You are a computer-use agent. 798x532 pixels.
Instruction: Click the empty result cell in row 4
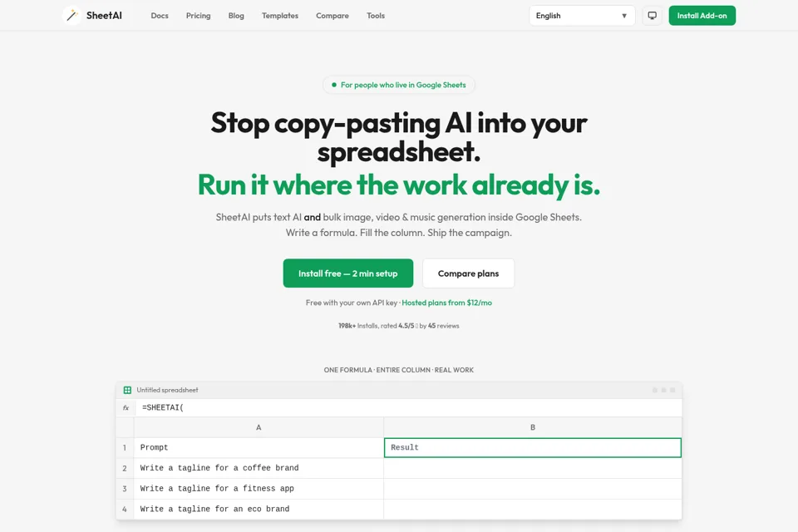pos(532,509)
